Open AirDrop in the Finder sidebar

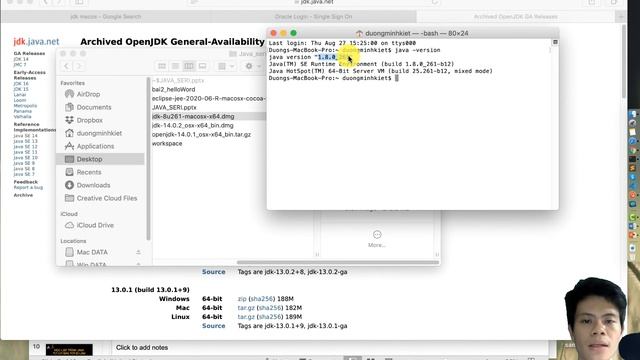[x=88, y=94]
